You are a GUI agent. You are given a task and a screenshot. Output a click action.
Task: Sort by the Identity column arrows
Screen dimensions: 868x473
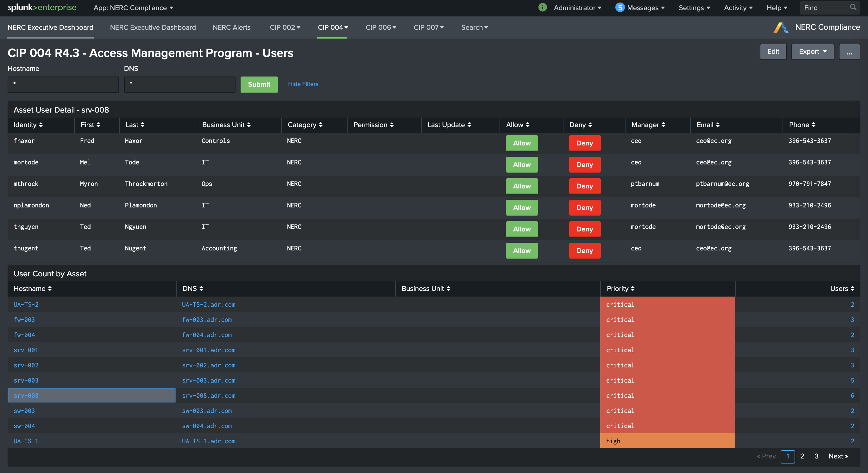point(41,125)
